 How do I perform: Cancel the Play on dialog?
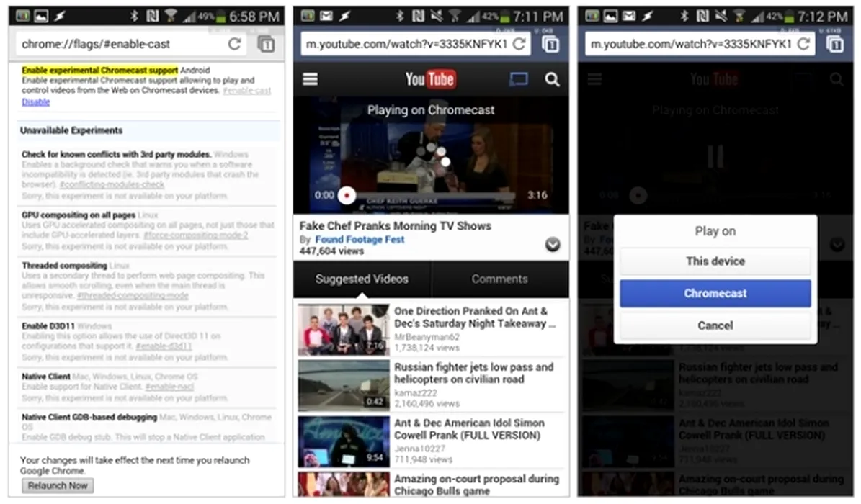pyautogui.click(x=715, y=325)
